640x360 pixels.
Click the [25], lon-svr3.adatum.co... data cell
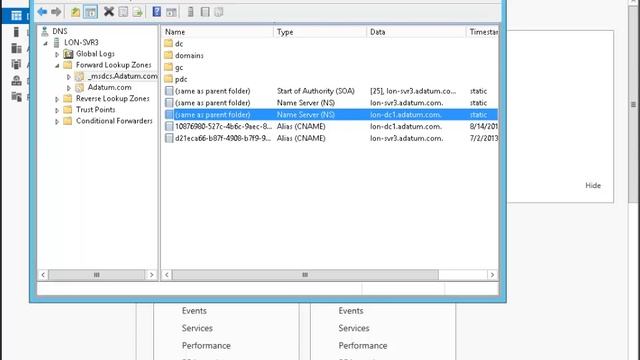click(413, 91)
